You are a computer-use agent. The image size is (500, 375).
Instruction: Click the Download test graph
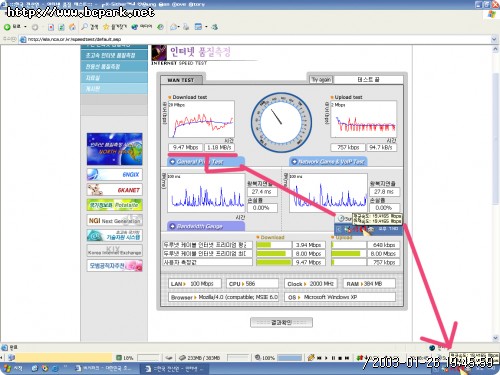[x=201, y=119]
